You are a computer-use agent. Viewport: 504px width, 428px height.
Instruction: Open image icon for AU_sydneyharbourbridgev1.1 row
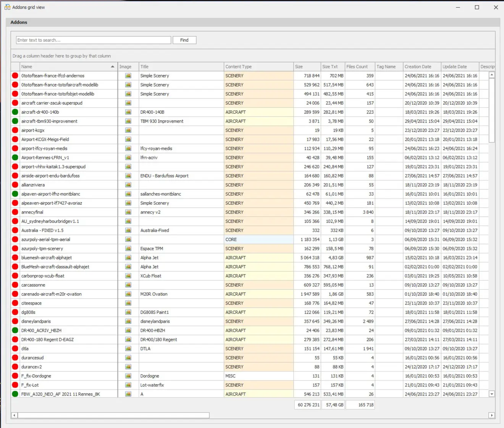pyautogui.click(x=128, y=221)
